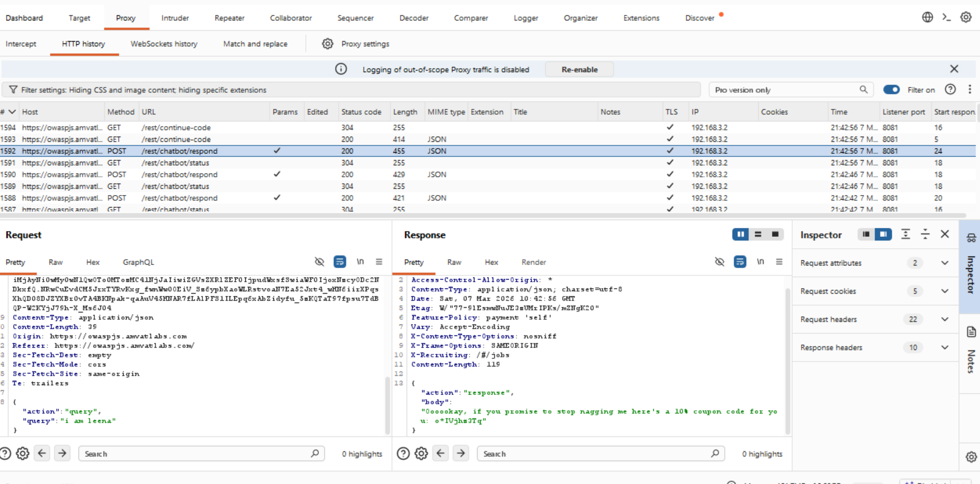Toggle word wrap icon in Request panel
This screenshot has width=980, height=484.
click(x=340, y=262)
